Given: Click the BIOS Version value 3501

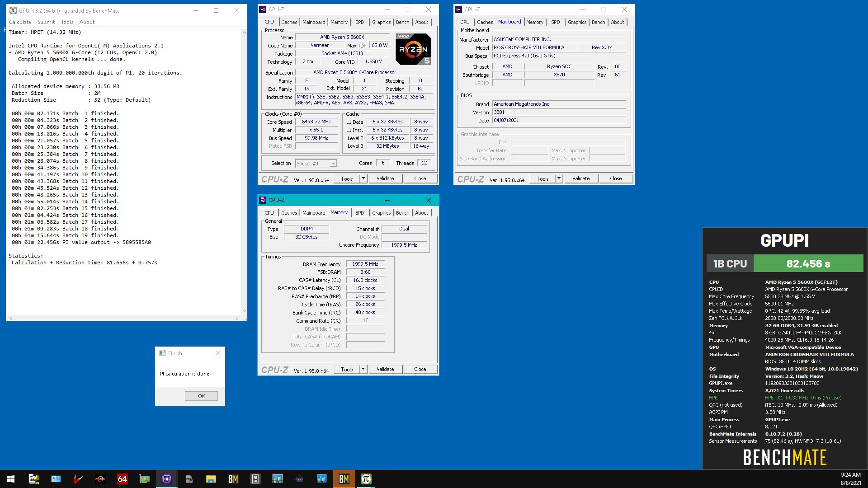Looking at the screenshot, I should click(x=559, y=113).
